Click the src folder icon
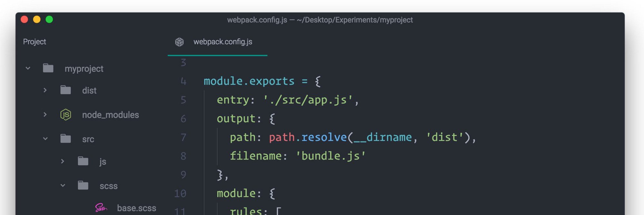Viewport: 644px width, 215px height. coord(66,139)
